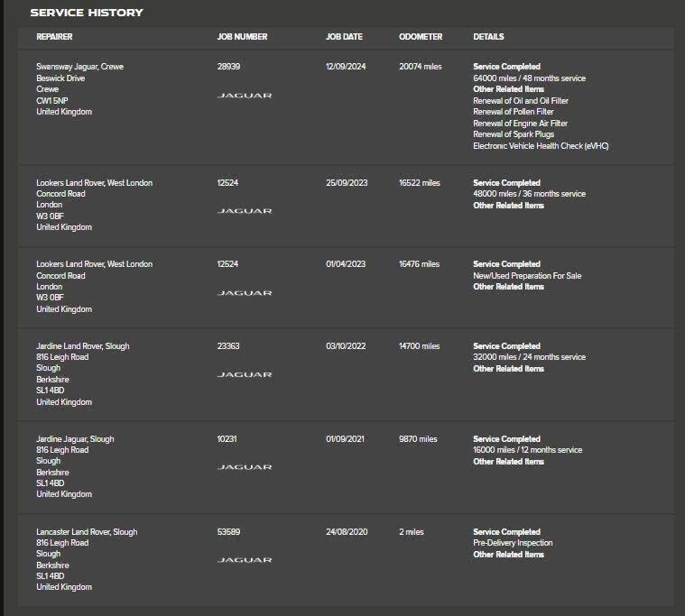Click the Jaguar logo in the 25/09/2023 row
This screenshot has width=685, height=616.
click(244, 211)
